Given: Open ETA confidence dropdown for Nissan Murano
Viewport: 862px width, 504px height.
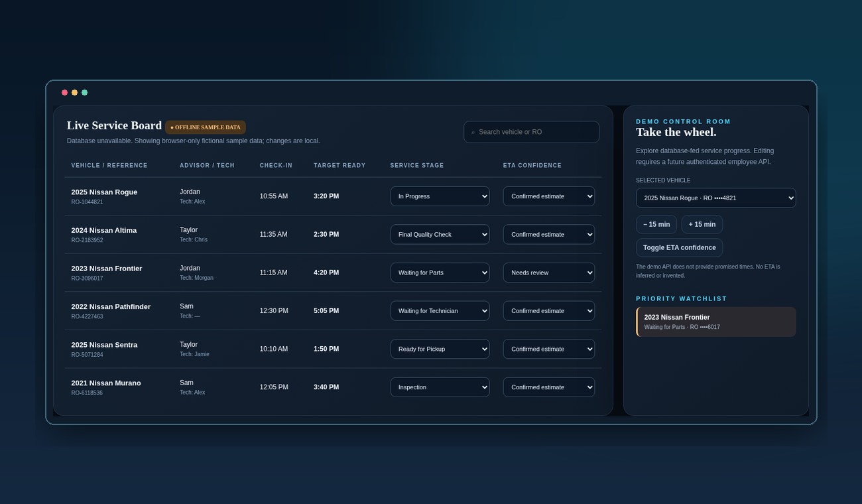Looking at the screenshot, I should coord(549,387).
